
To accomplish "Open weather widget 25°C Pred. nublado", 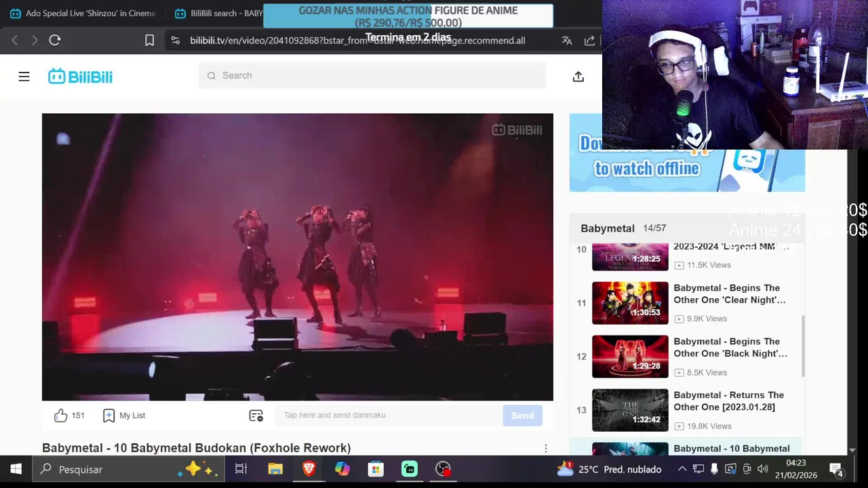I will click(609, 469).
